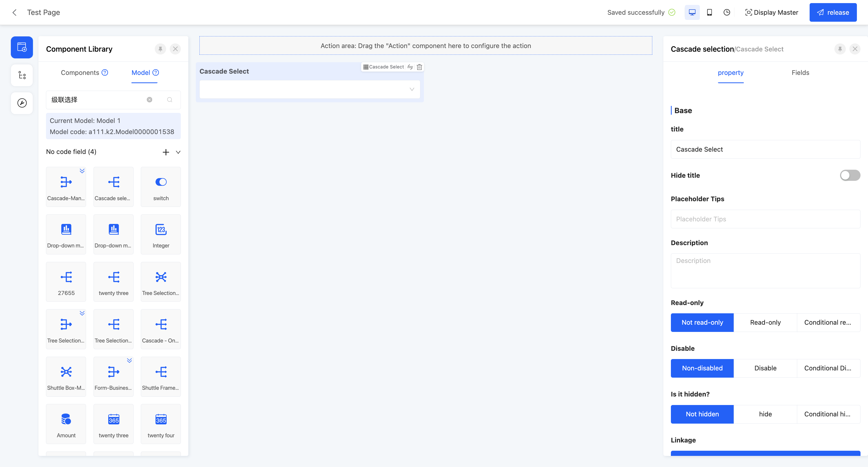The height and width of the screenshot is (467, 868).
Task: Choose the hide option under Is it hidden
Action: tap(765, 414)
